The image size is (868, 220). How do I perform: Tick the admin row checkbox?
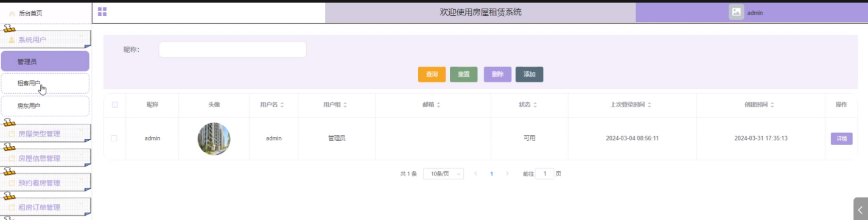114,138
